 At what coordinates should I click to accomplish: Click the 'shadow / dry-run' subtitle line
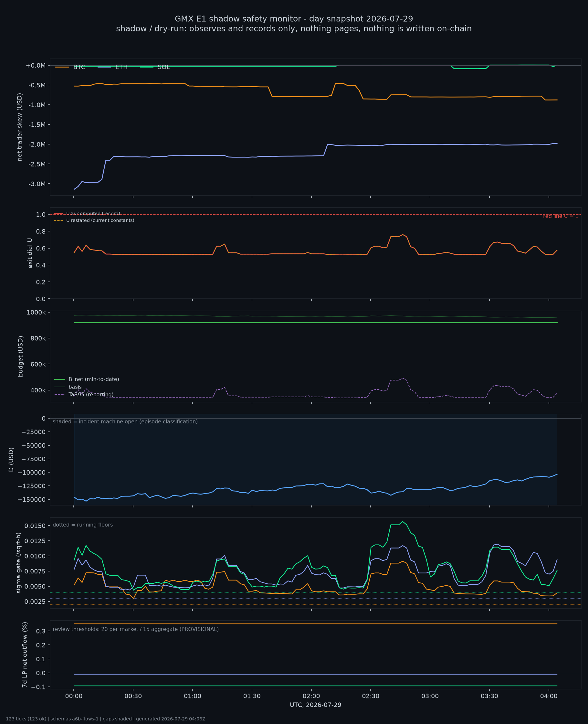click(294, 29)
